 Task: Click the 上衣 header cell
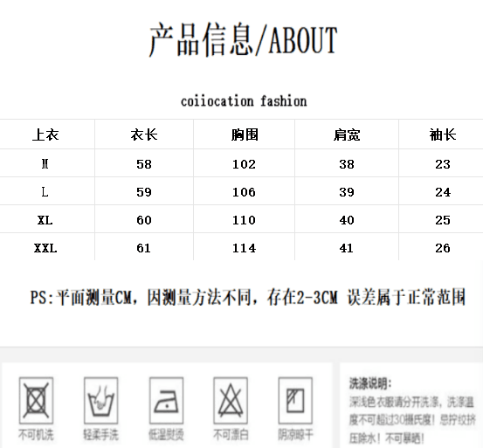pyautogui.click(x=45, y=134)
